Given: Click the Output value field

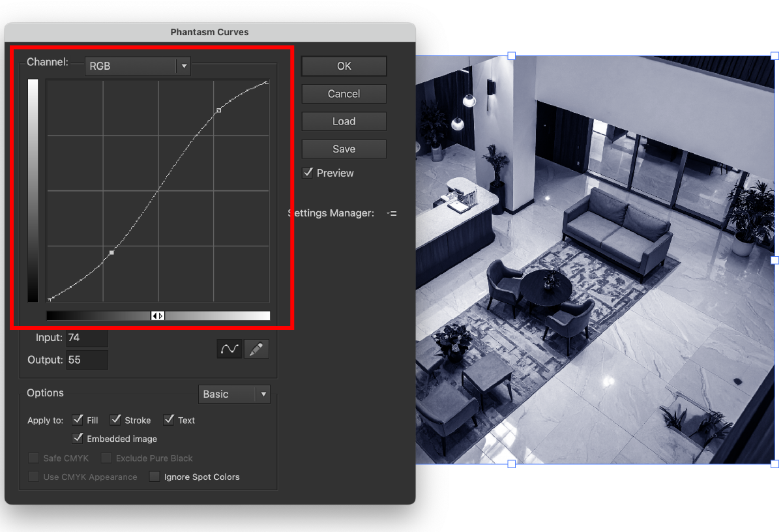Looking at the screenshot, I should click(x=87, y=360).
